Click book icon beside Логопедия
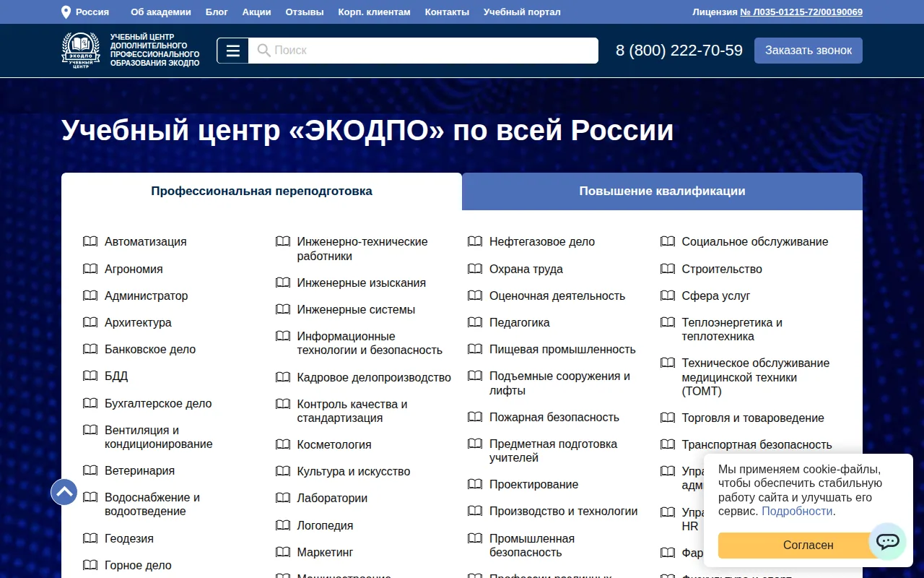Image resolution: width=924 pixels, height=578 pixels. [283, 525]
